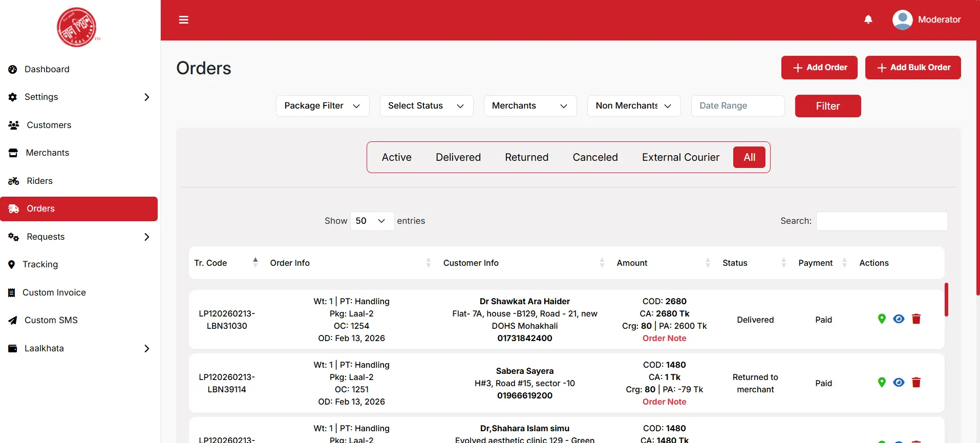Track order LBN31030 with green pin icon
The height and width of the screenshot is (443, 980).
882,319
